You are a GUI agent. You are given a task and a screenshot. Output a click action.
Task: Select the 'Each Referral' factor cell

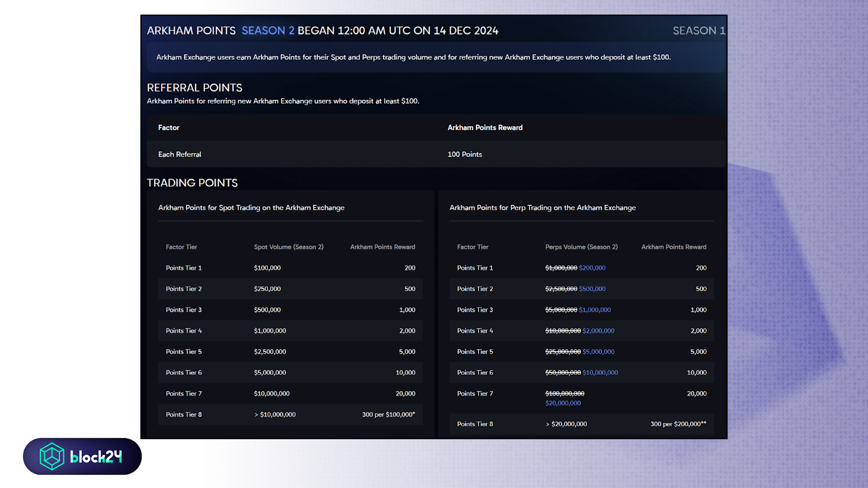[180, 155]
